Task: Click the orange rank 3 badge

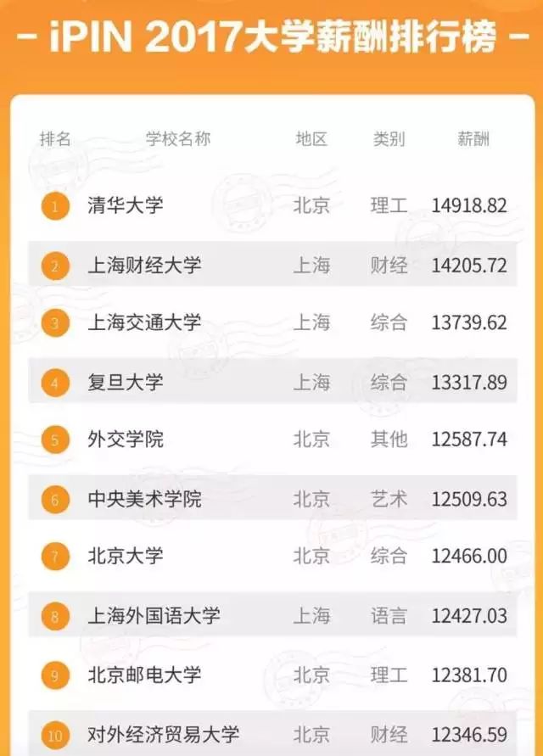Action: [x=55, y=322]
